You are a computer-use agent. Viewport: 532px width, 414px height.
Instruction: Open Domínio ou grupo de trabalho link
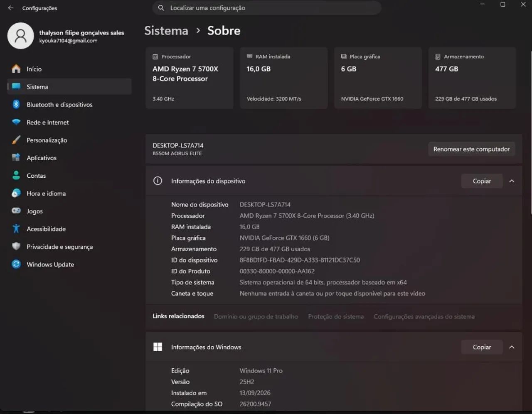[x=256, y=316]
